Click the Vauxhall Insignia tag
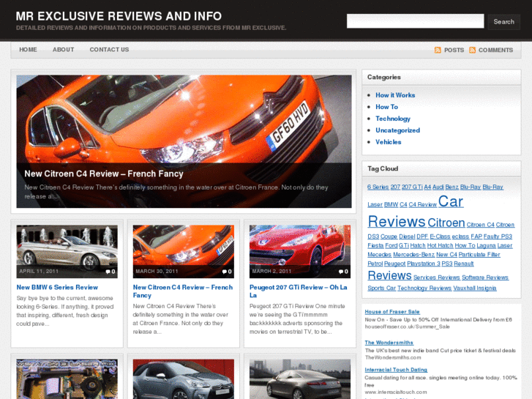This screenshot has width=532, height=399. click(475, 288)
